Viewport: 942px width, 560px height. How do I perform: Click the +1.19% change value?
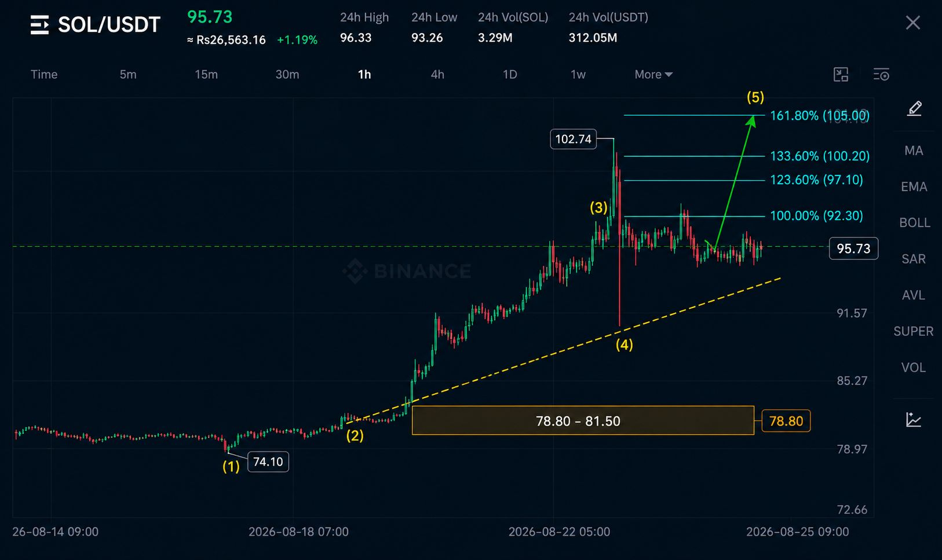coord(297,40)
